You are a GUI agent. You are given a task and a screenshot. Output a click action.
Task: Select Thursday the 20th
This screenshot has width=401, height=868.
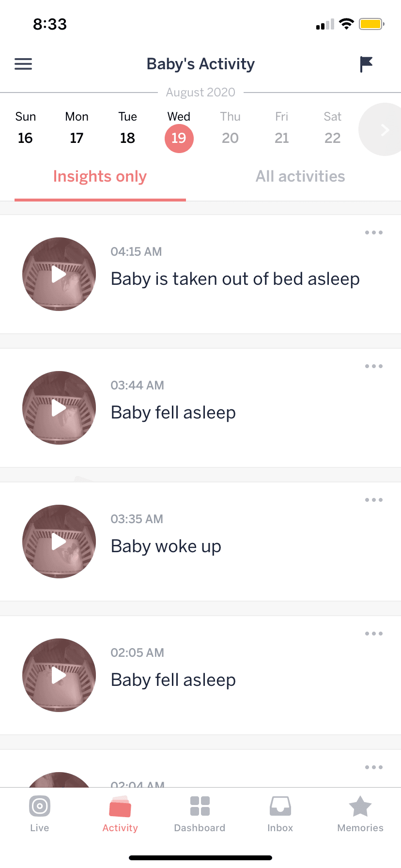[x=230, y=138]
